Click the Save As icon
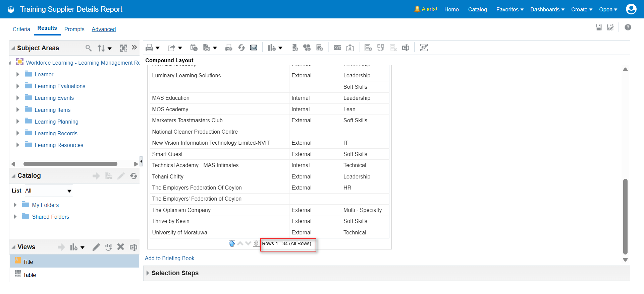The width and height of the screenshot is (644, 294). pyautogui.click(x=610, y=27)
